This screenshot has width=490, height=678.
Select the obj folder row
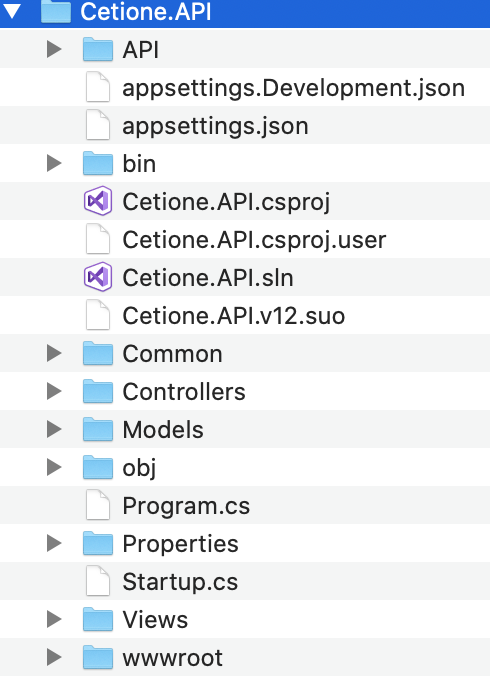pos(245,467)
